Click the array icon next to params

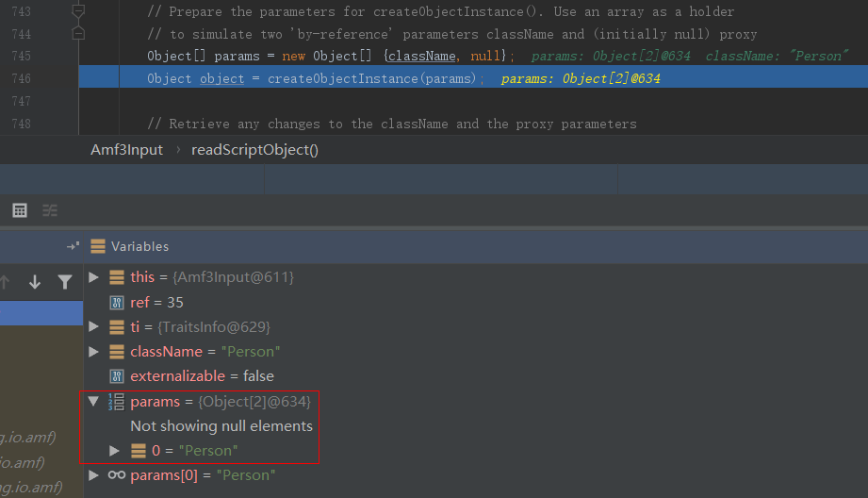coord(117,402)
